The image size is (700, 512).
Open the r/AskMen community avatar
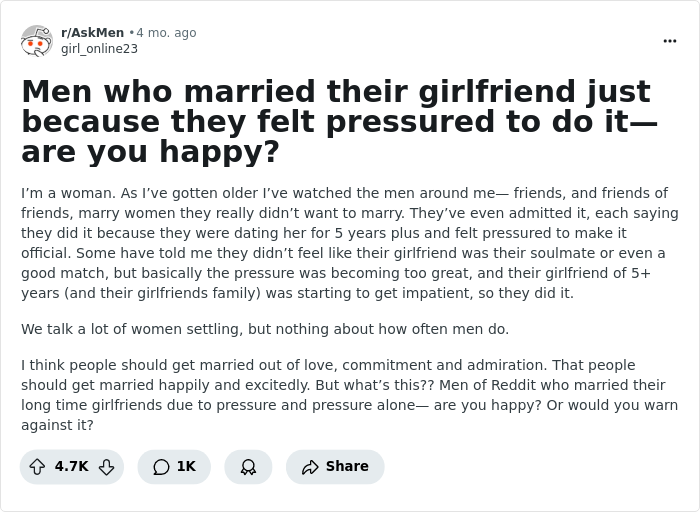pos(37,41)
